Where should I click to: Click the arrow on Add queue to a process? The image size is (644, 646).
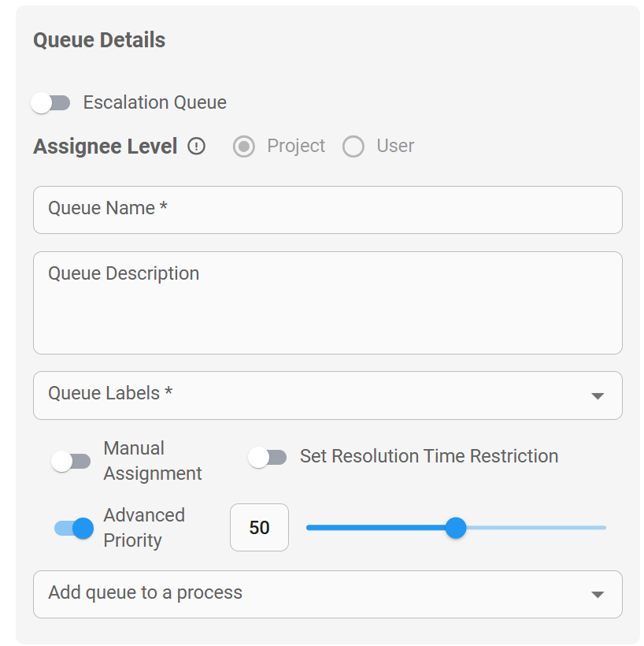(x=598, y=595)
